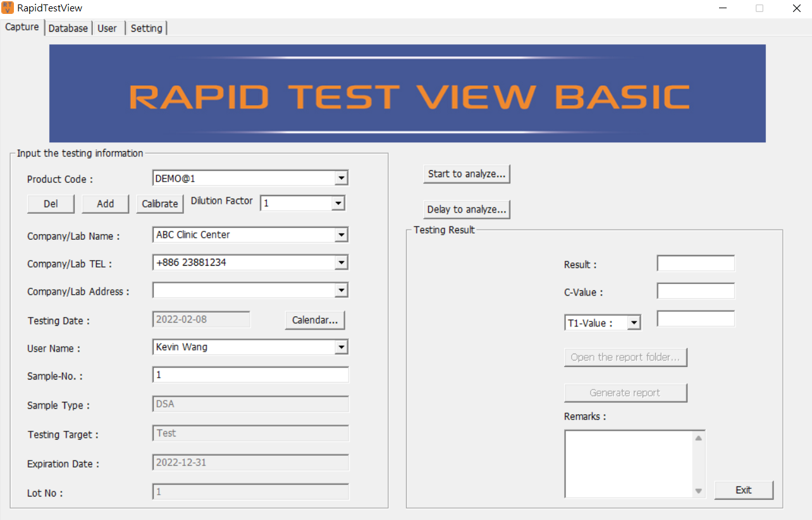
Task: Click the Product Code label
Action: (x=60, y=180)
